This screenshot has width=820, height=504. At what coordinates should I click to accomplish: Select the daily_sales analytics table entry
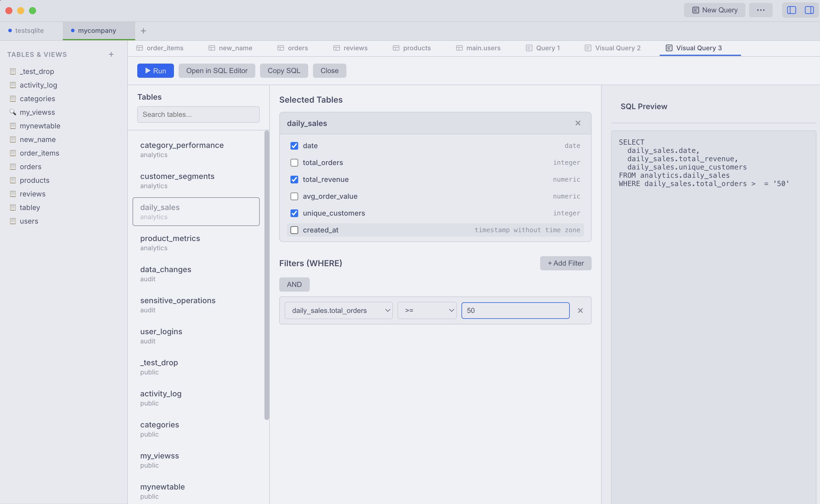(196, 212)
